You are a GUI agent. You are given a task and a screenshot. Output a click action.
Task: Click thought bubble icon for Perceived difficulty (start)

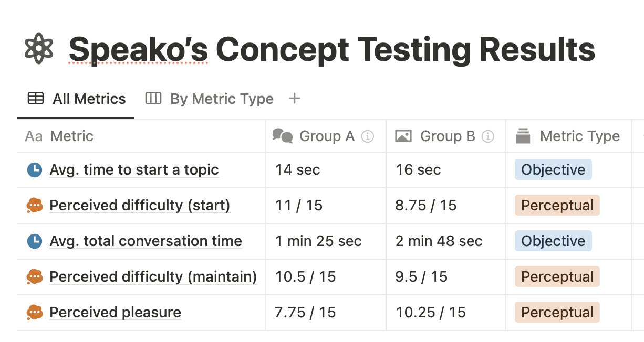(34, 206)
